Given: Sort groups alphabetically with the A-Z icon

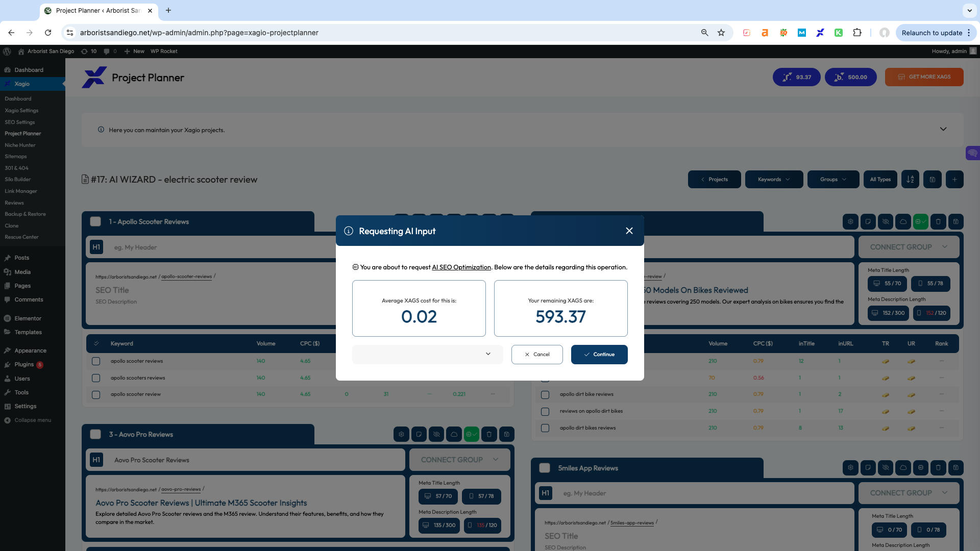Looking at the screenshot, I should [x=910, y=180].
